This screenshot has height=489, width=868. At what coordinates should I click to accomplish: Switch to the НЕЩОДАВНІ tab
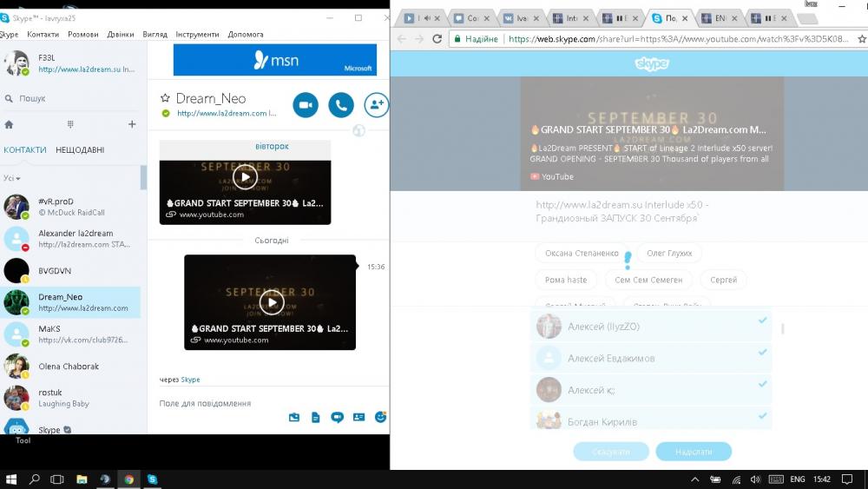point(80,150)
